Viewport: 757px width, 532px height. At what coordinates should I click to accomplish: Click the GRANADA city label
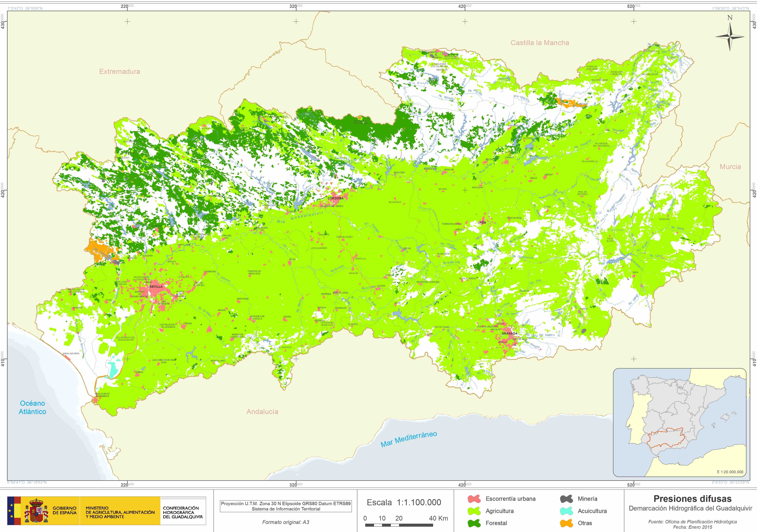509,333
